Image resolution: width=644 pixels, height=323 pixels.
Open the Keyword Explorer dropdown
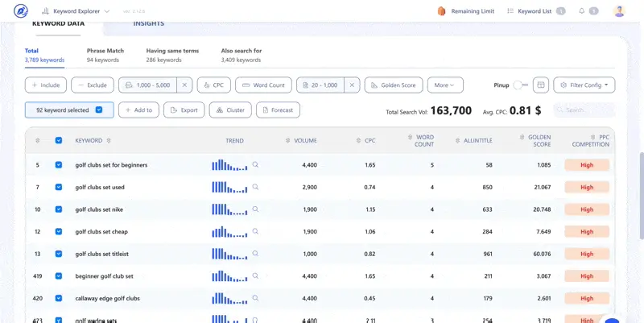[76, 11]
